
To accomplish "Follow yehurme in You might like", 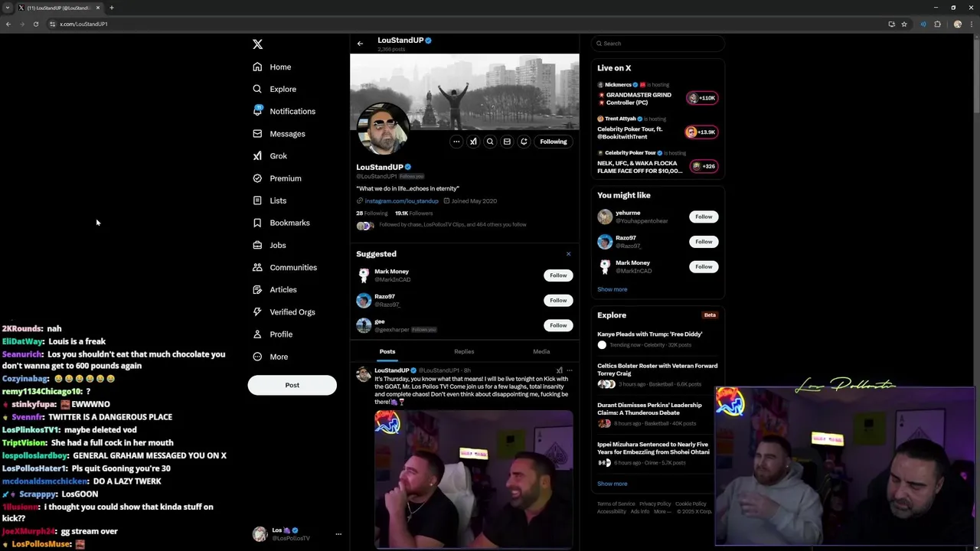I will [704, 217].
